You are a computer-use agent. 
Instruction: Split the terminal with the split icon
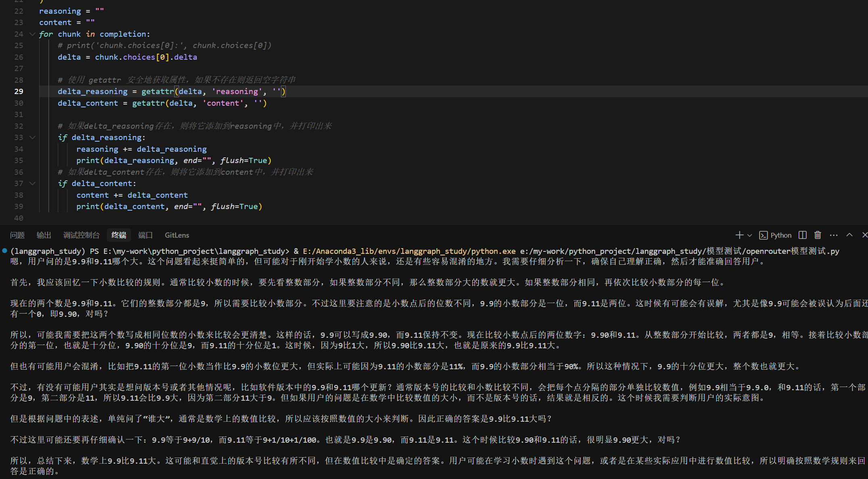tap(802, 235)
